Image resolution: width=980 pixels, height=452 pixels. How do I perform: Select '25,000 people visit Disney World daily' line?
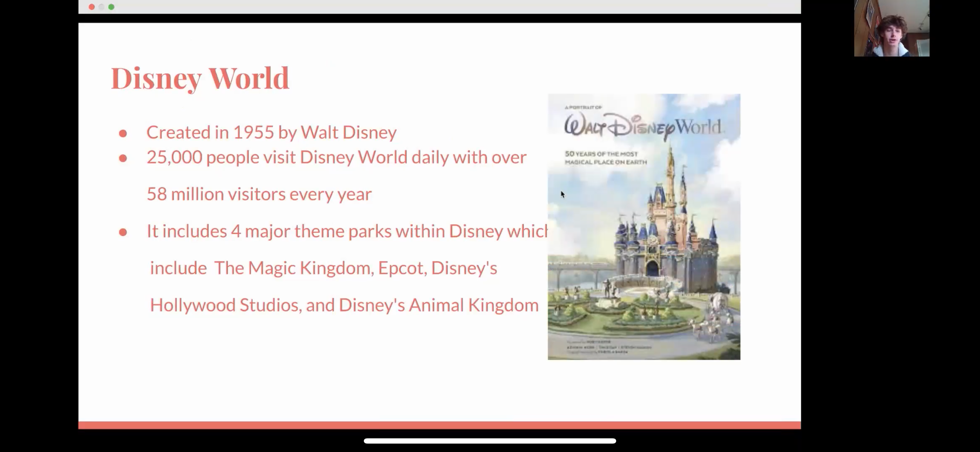pyautogui.click(x=337, y=157)
